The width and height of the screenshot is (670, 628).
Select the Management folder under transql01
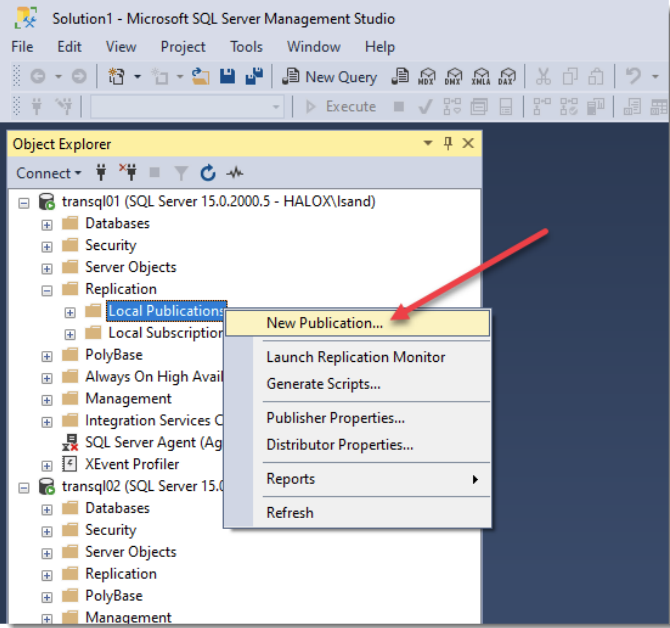(128, 399)
